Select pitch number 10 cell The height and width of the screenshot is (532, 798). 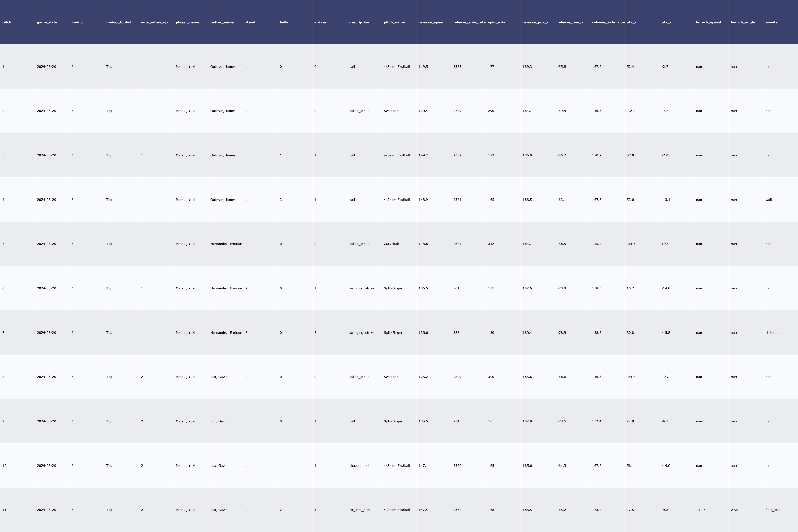5,466
